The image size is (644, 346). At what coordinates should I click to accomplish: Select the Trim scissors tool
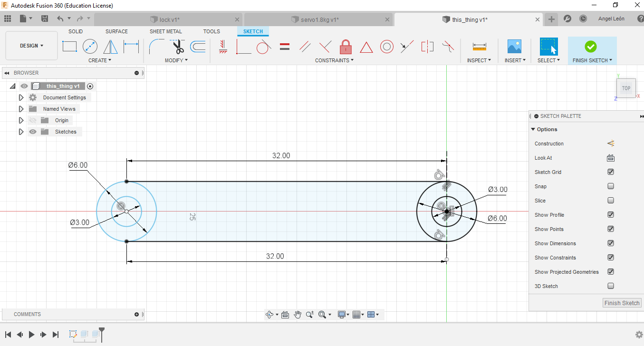tap(178, 47)
